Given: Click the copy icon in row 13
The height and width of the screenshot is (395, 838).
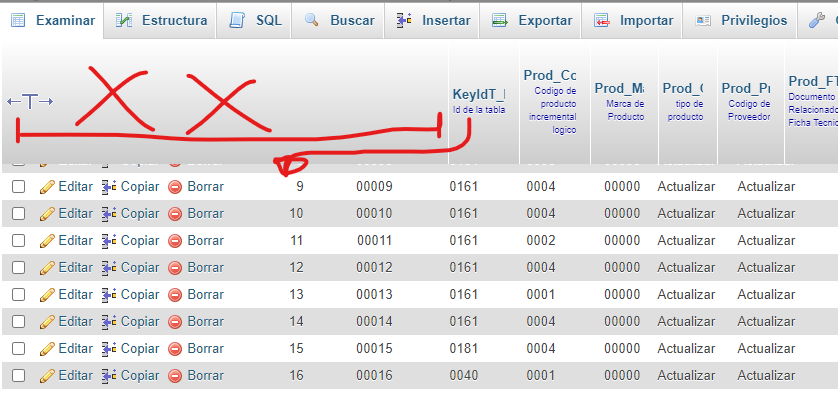Looking at the screenshot, I should 109,295.
